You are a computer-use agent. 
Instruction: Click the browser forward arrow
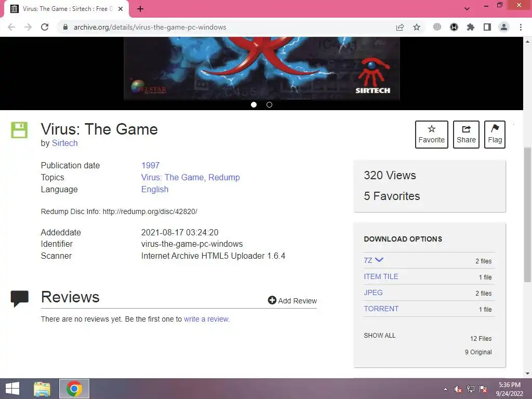tap(28, 27)
